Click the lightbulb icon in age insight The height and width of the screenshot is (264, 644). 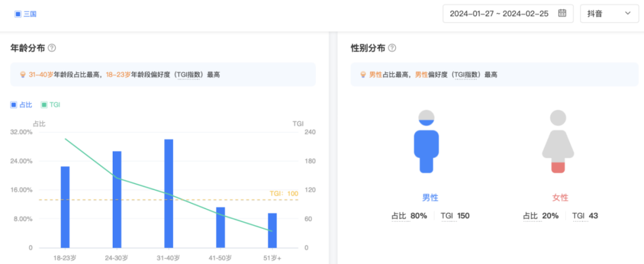click(x=23, y=74)
